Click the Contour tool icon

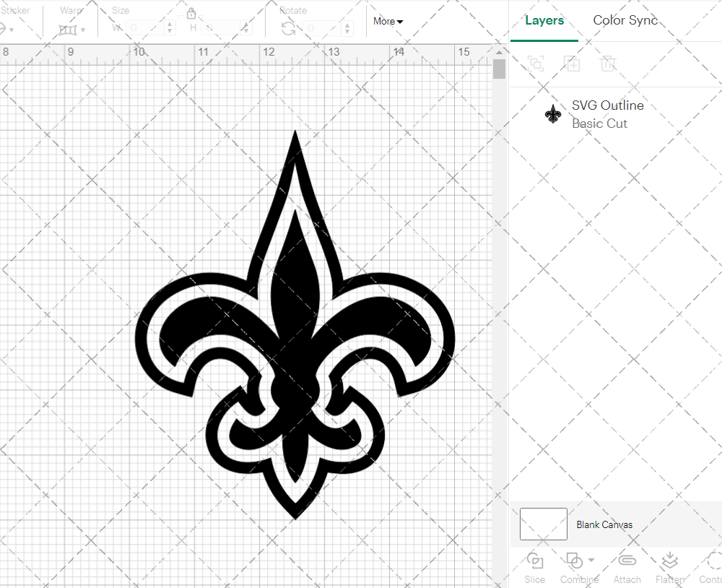point(713,561)
